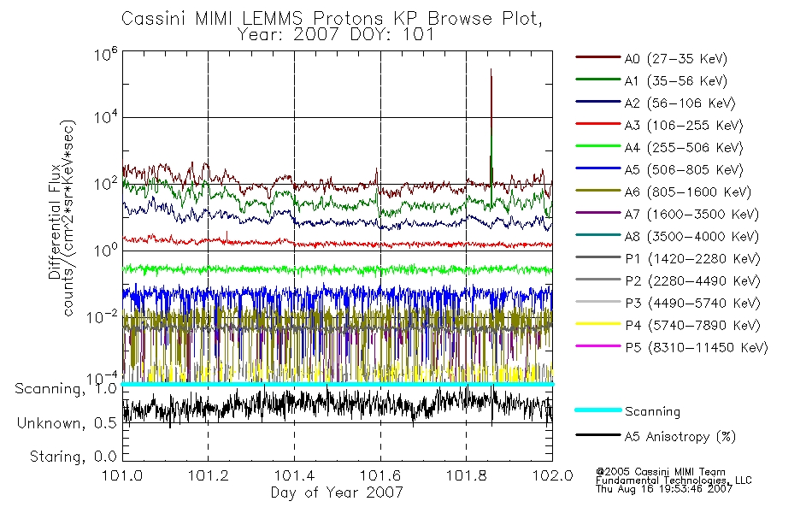This screenshot has height=513, width=812.
Task: Click the 'Fundamental Technologies, LLC' credit text
Action: pos(674,481)
